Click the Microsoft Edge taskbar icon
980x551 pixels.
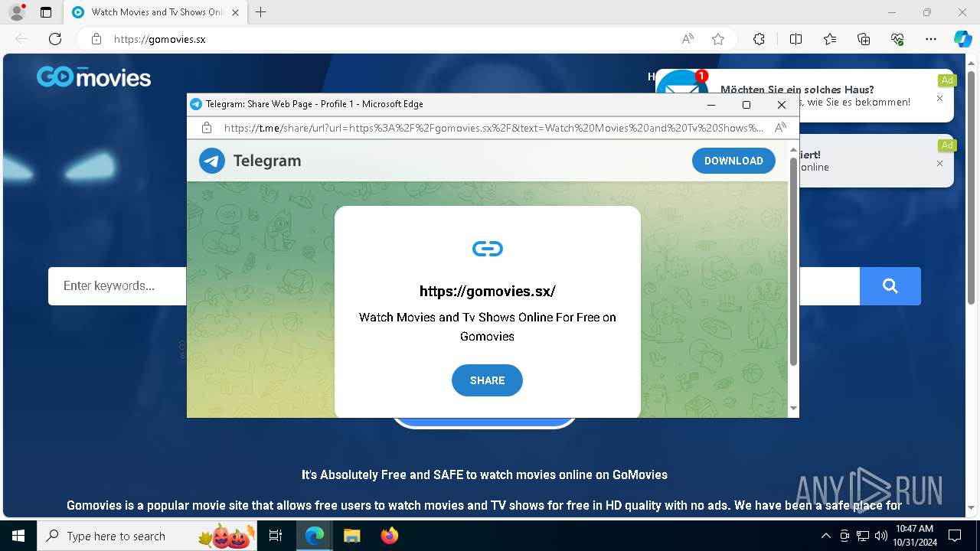coord(315,536)
